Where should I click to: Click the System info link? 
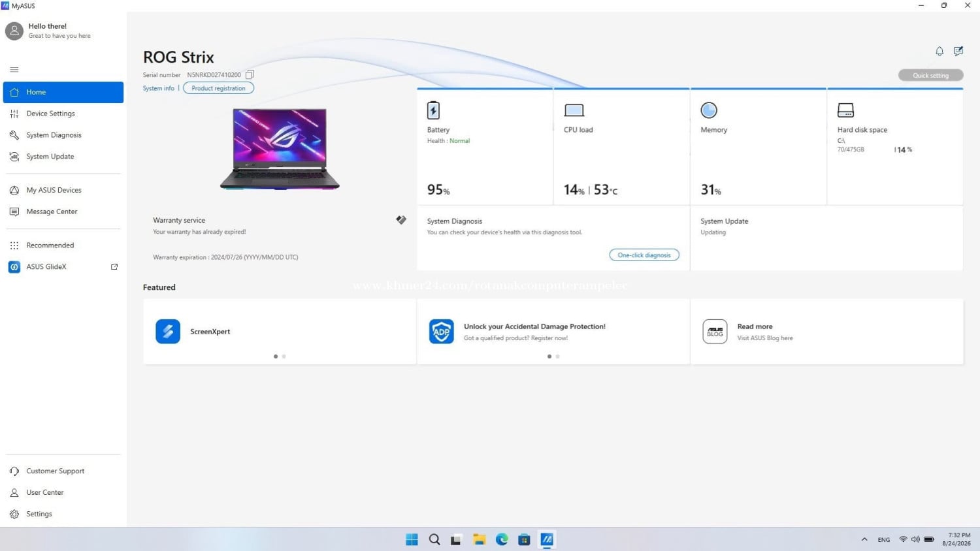(x=159, y=88)
